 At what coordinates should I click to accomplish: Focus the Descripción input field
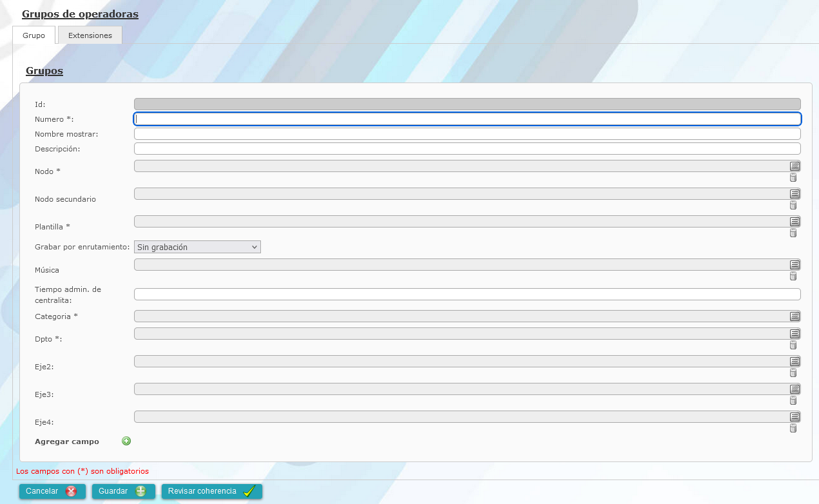[467, 149]
